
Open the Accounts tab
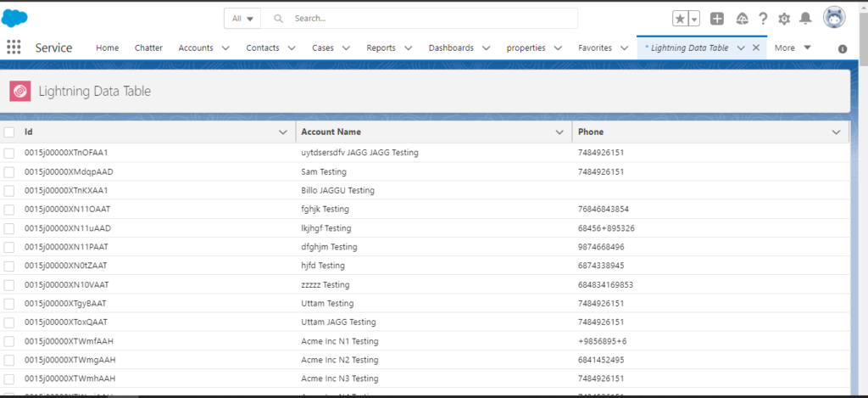coord(196,48)
